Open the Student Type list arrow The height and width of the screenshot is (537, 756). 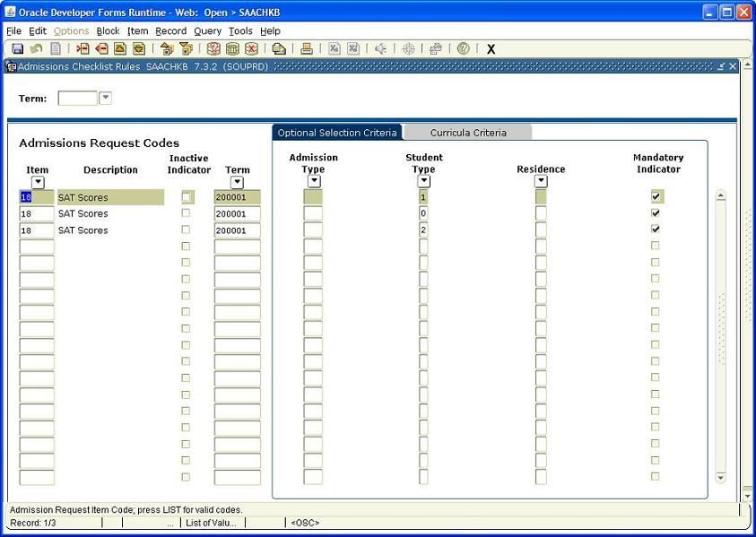[x=424, y=181]
